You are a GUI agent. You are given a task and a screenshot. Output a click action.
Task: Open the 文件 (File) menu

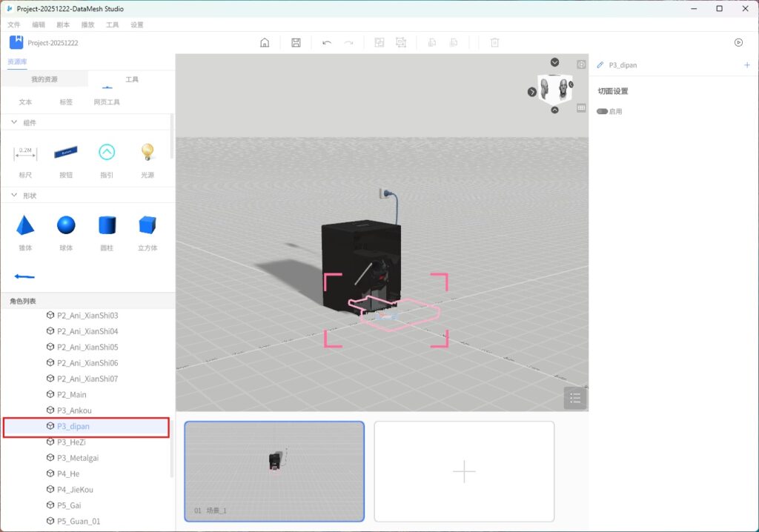[x=13, y=24]
